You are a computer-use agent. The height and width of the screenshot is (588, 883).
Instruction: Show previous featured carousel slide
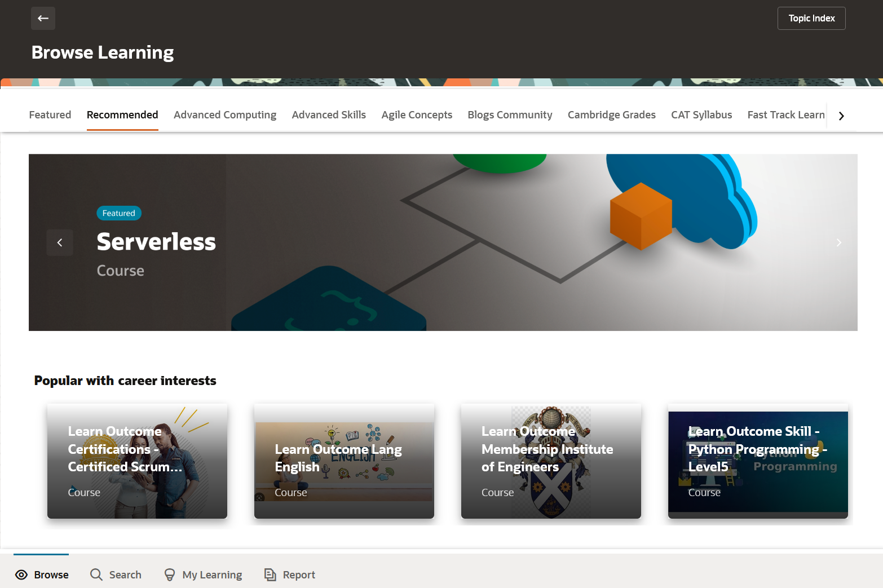[x=60, y=242]
